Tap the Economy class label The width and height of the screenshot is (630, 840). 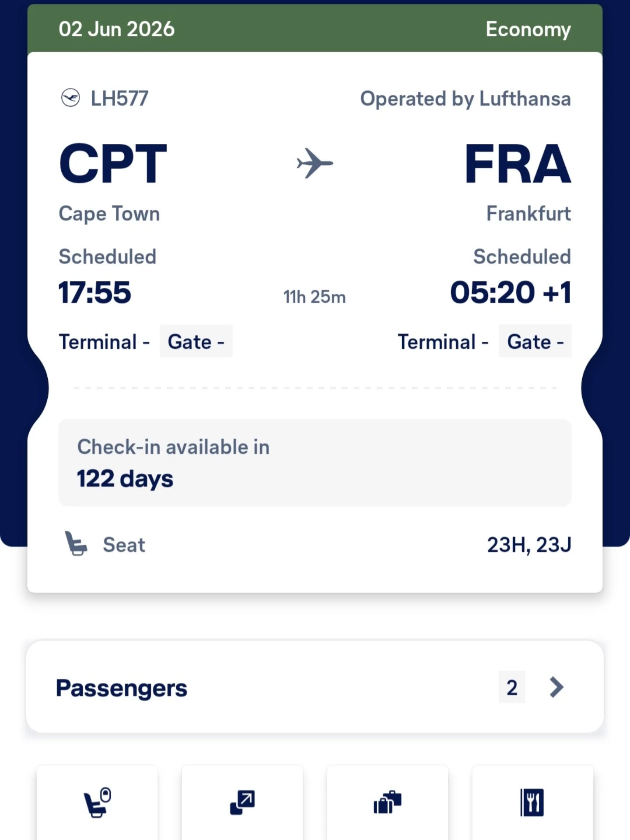click(528, 29)
